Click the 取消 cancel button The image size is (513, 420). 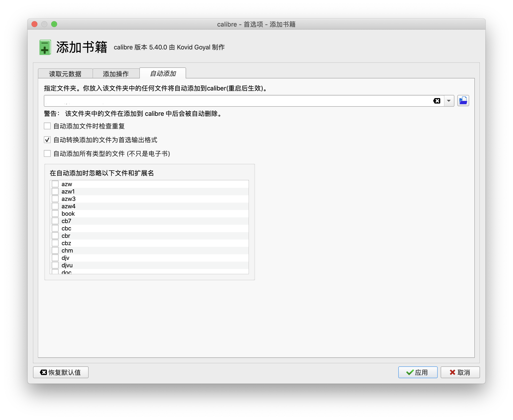460,372
